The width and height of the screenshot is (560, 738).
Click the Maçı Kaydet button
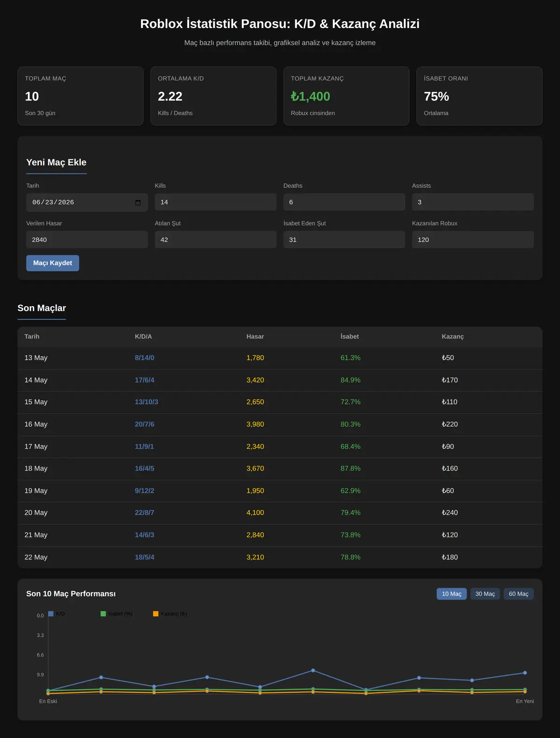click(53, 263)
